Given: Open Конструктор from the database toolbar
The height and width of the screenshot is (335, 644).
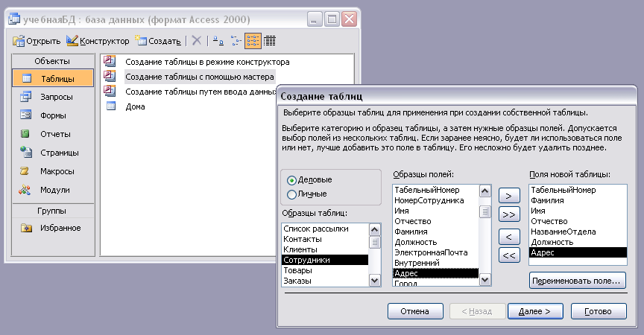Looking at the screenshot, I should (x=98, y=41).
